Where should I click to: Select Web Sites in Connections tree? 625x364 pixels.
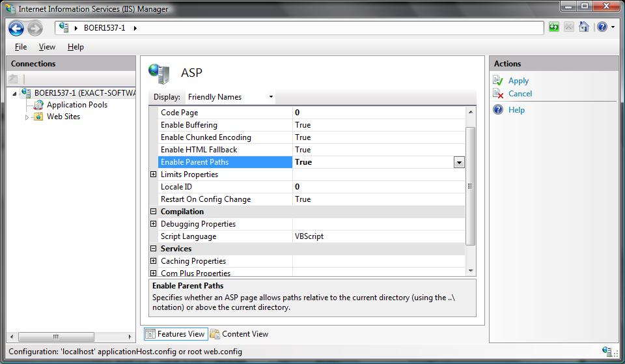point(63,117)
